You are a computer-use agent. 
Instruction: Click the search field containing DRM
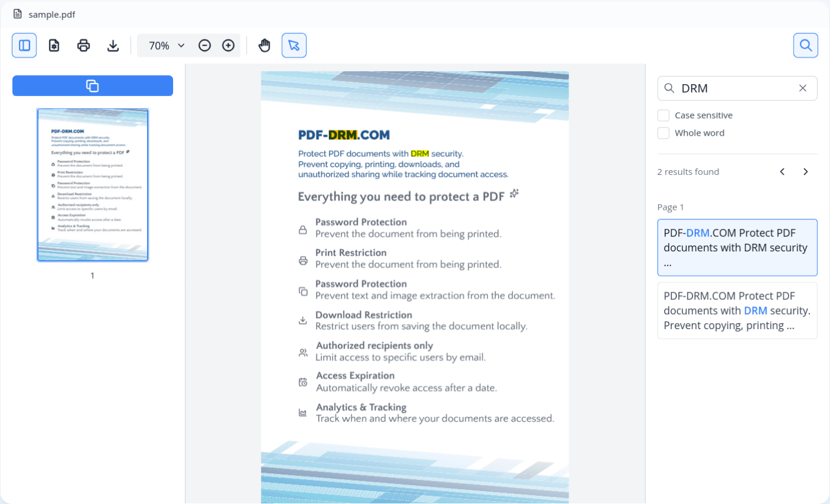point(737,88)
